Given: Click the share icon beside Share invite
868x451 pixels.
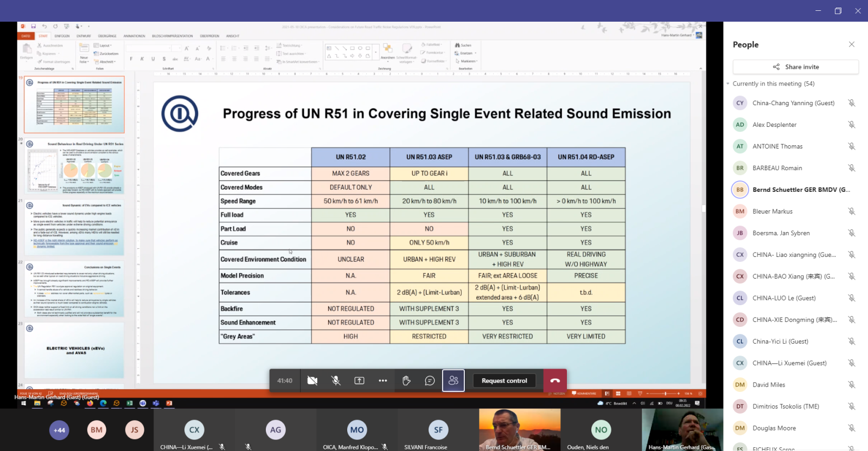Looking at the screenshot, I should pos(776,67).
